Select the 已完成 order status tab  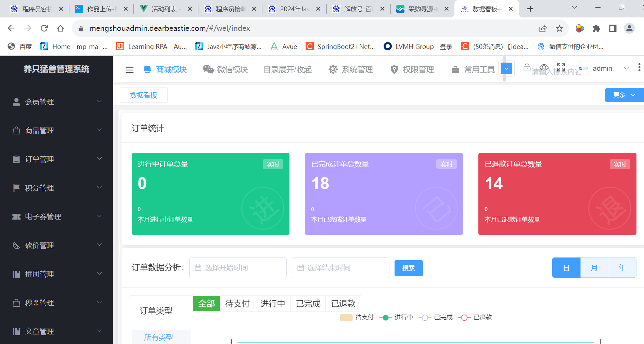click(308, 304)
